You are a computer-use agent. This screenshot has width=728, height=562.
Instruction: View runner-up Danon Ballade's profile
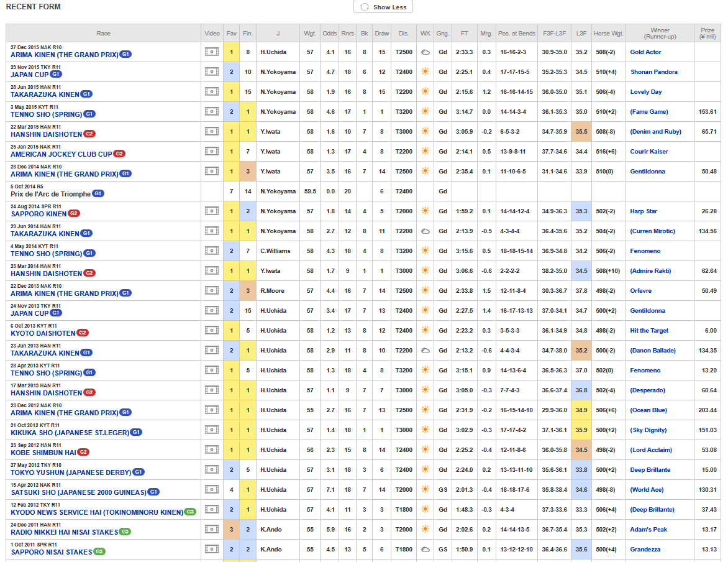[653, 351]
